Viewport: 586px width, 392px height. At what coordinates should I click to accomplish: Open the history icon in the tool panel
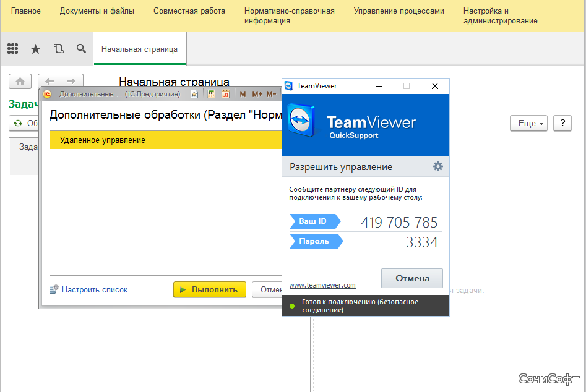click(59, 48)
